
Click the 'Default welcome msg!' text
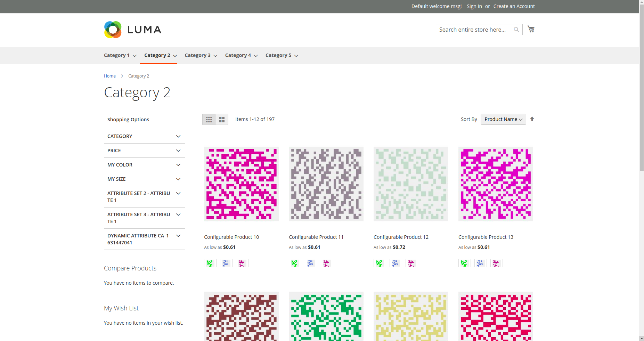[x=437, y=6]
